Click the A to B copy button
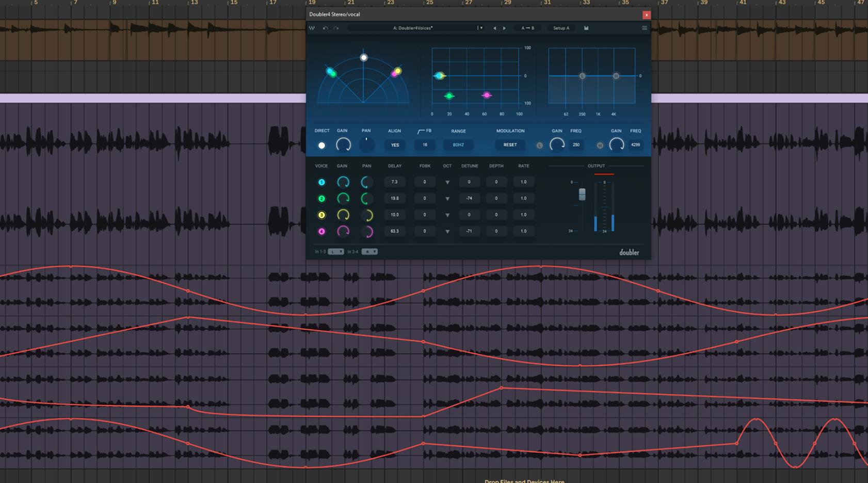The width and height of the screenshot is (868, 483). coord(527,28)
